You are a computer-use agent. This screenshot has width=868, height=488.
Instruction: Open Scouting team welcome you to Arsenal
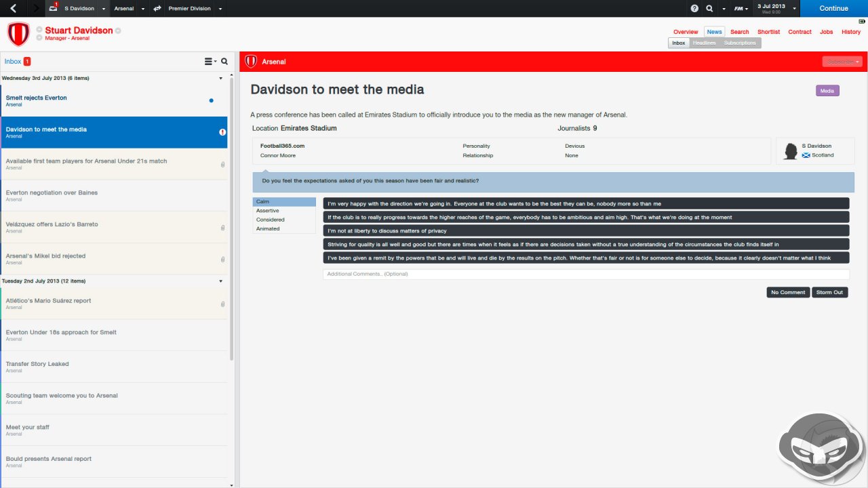(x=114, y=399)
